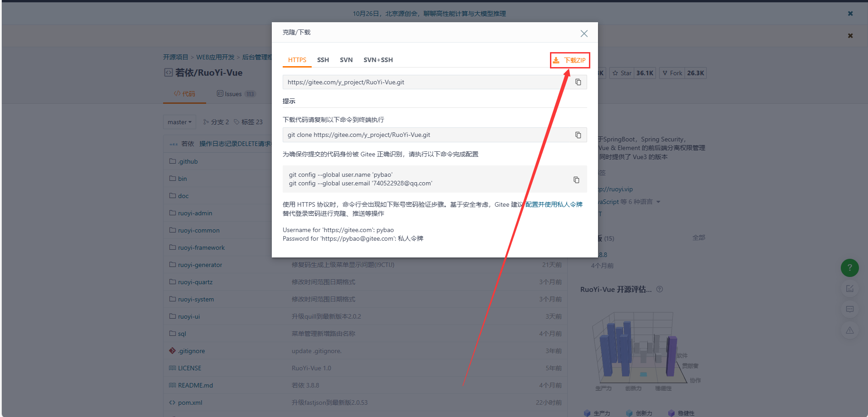This screenshot has width=868, height=417.
Task: Click the floating warning report icon
Action: click(849, 330)
